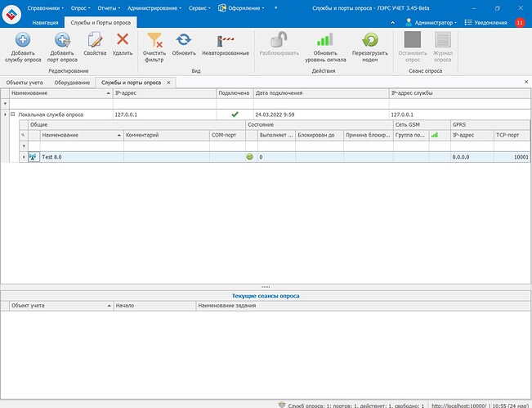Click the application logo button
532x408 pixels.
click(x=12, y=14)
